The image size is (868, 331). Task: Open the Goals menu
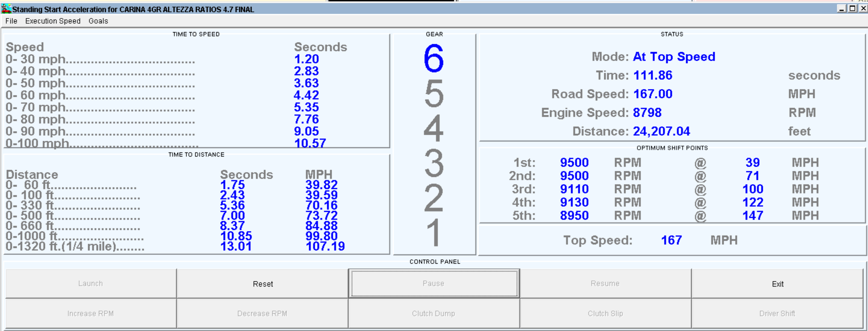pos(98,21)
